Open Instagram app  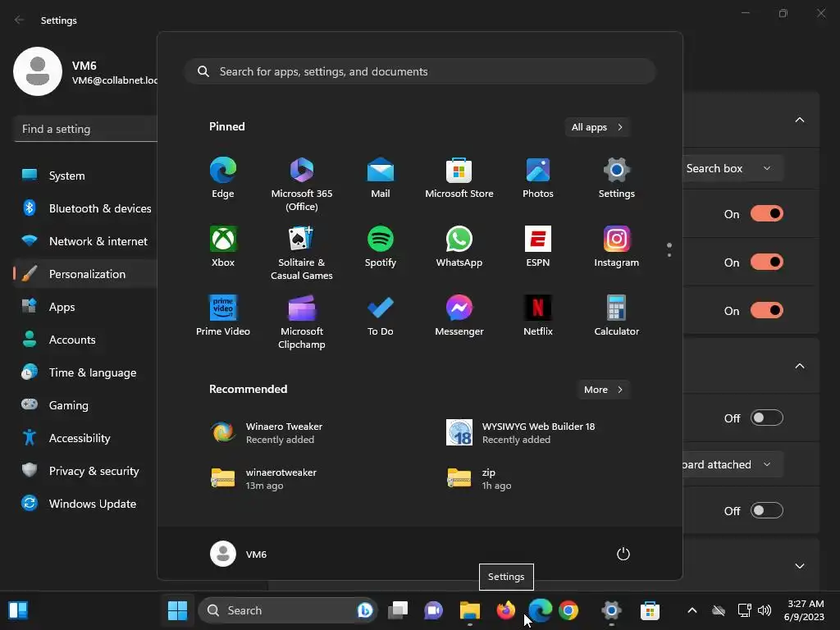coord(617,248)
